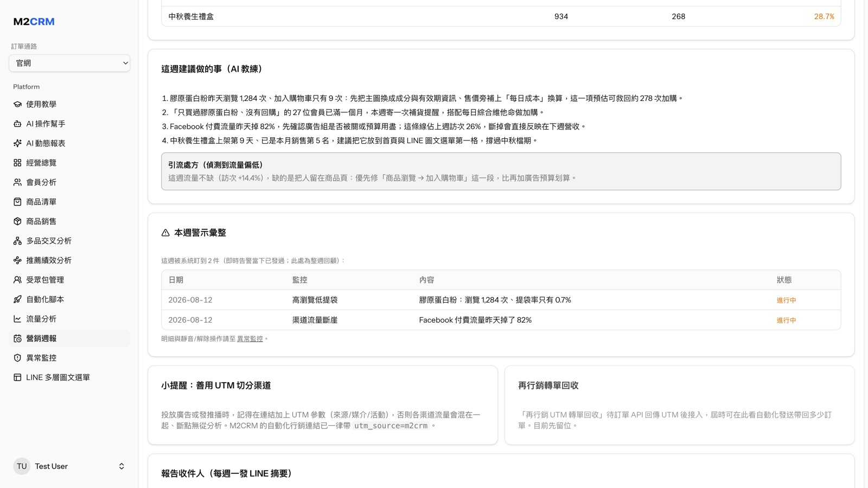Image resolution: width=868 pixels, height=488 pixels.
Task: Click the 中秋養生禮盒 product name cell
Action: pyautogui.click(x=191, y=17)
